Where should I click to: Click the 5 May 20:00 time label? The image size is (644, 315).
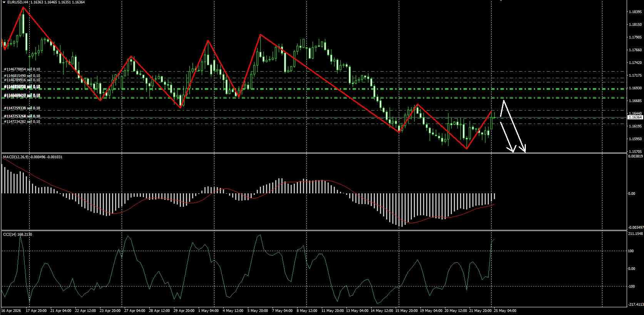point(258,310)
